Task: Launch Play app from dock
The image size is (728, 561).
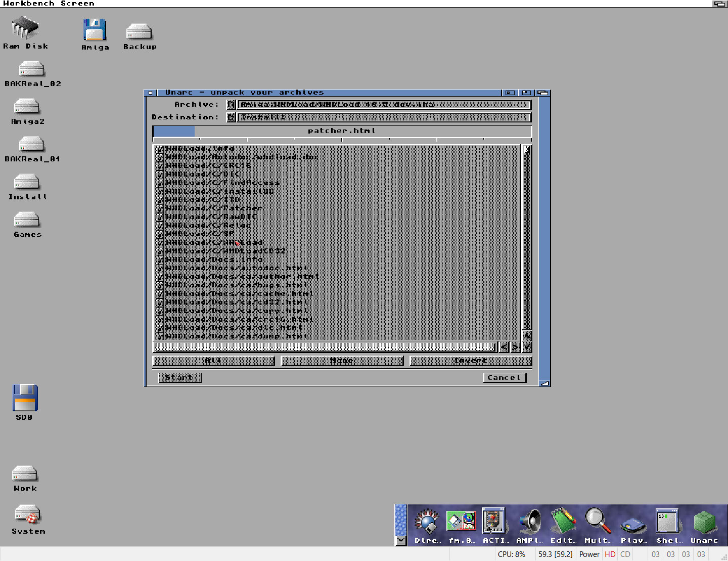Action: (633, 525)
